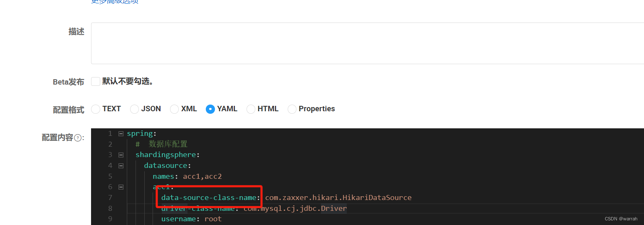This screenshot has height=225, width=644.
Task: Toggle the Beta发布 checkbox
Action: [x=96, y=81]
